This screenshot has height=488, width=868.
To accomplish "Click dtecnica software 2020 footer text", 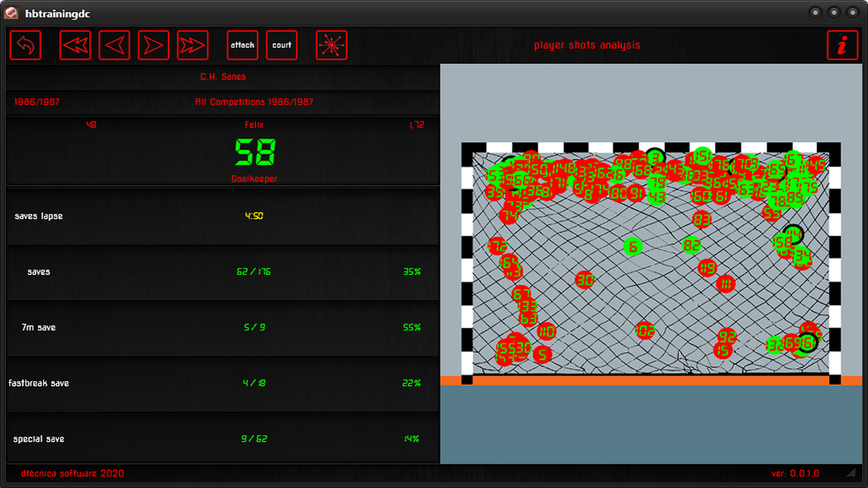I will click(72, 474).
